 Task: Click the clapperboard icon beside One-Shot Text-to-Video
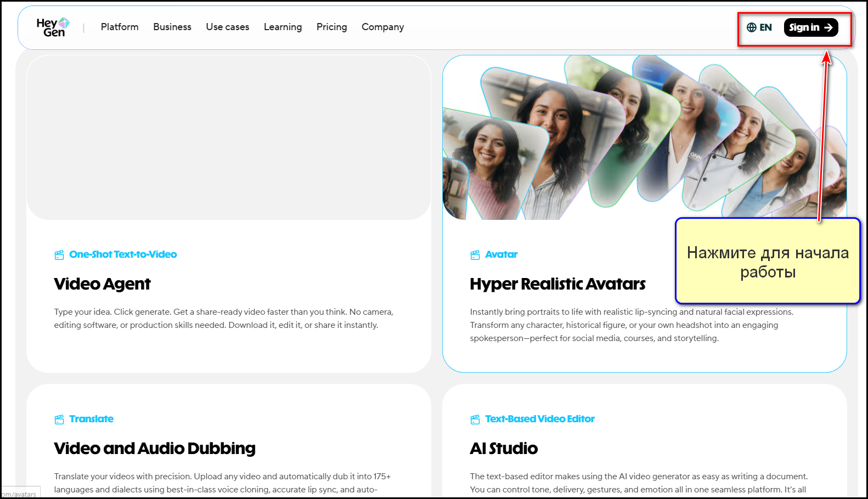pos(59,255)
